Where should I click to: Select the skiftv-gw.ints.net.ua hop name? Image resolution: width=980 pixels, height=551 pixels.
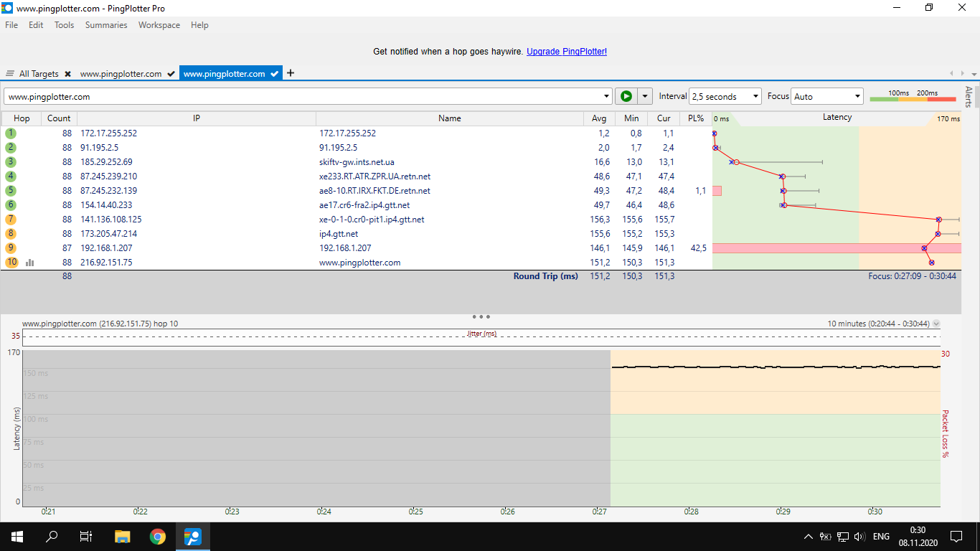[x=357, y=162]
